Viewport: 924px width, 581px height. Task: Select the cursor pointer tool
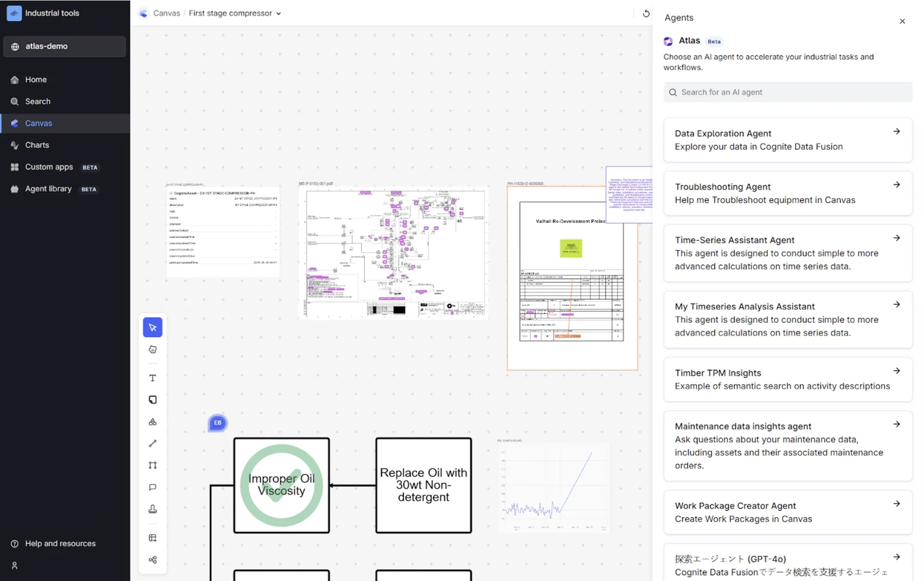pos(153,328)
